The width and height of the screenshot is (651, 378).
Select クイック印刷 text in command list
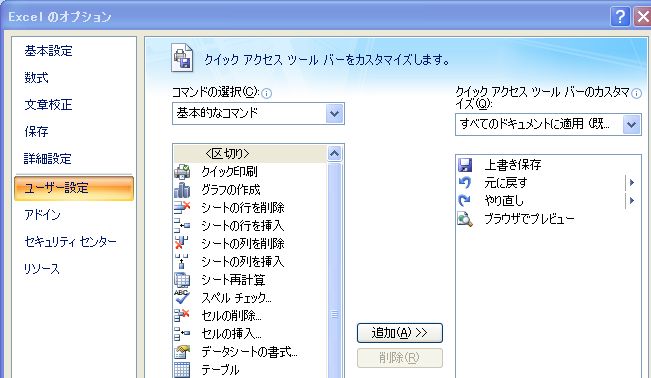click(x=229, y=172)
